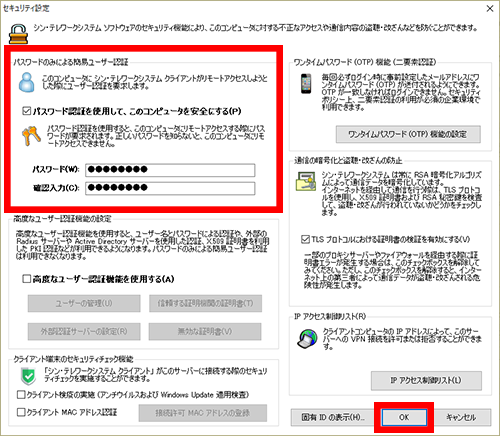Viewport: 500px width, 436px height.
Task: Click the green shield check icon
Action: pos(28,376)
